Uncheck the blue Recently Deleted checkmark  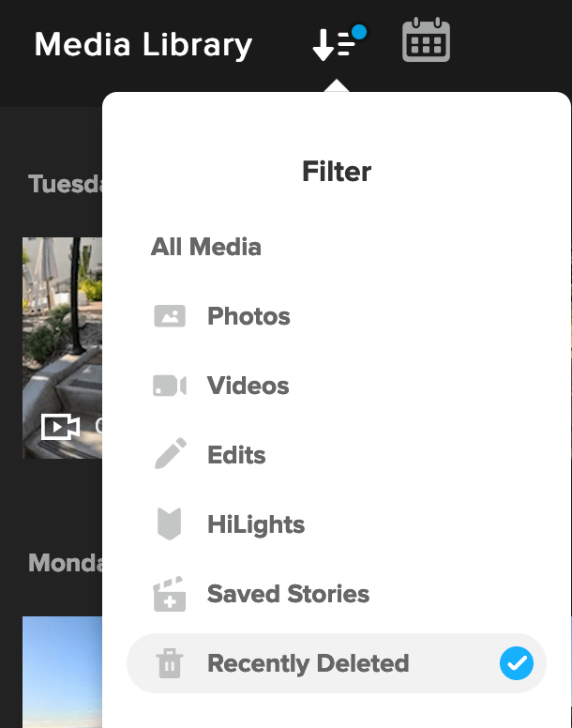tap(517, 663)
